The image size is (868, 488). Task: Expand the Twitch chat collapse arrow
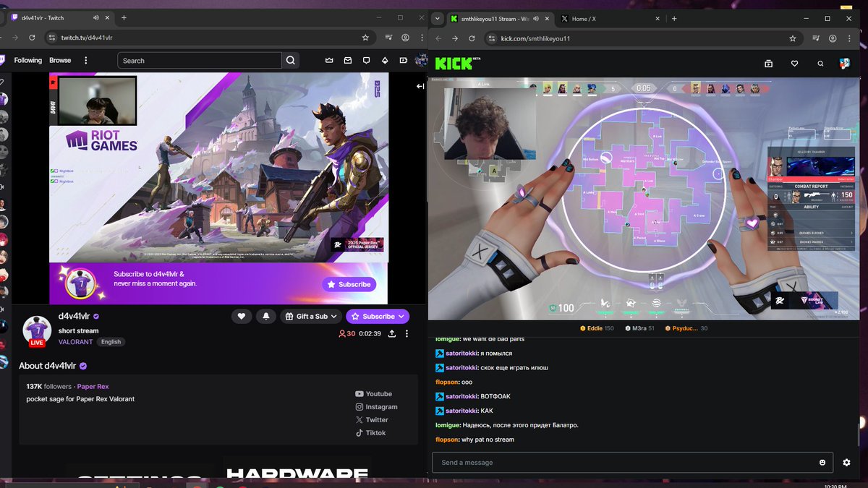click(420, 86)
